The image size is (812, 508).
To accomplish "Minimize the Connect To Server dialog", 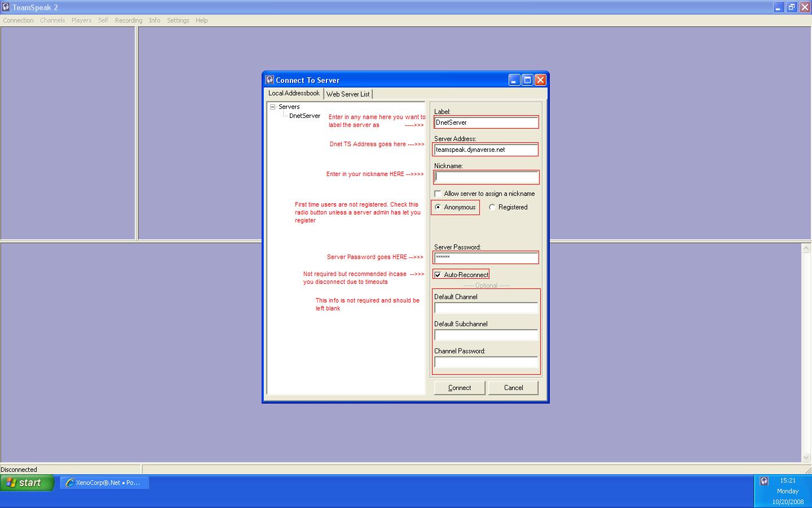I will click(x=514, y=80).
